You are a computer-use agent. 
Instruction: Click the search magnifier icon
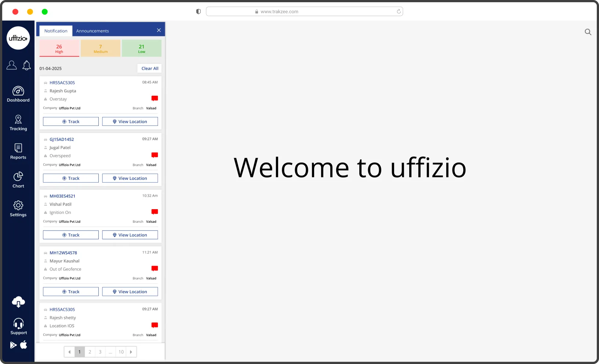coord(588,32)
